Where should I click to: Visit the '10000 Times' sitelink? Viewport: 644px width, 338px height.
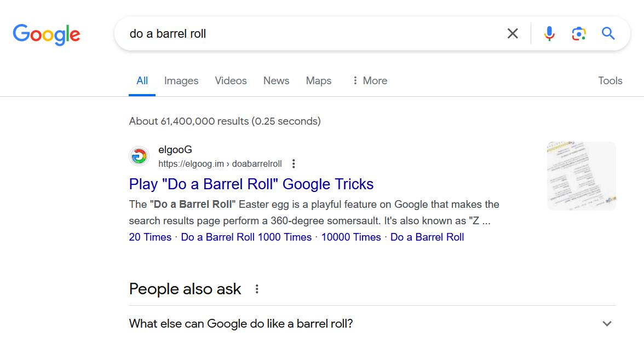pyautogui.click(x=350, y=237)
